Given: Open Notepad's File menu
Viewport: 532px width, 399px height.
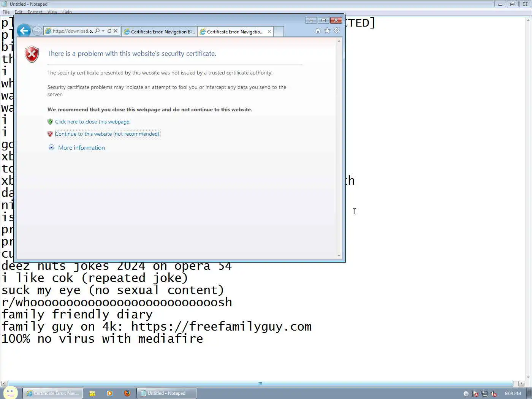Looking at the screenshot, I should click(6, 12).
